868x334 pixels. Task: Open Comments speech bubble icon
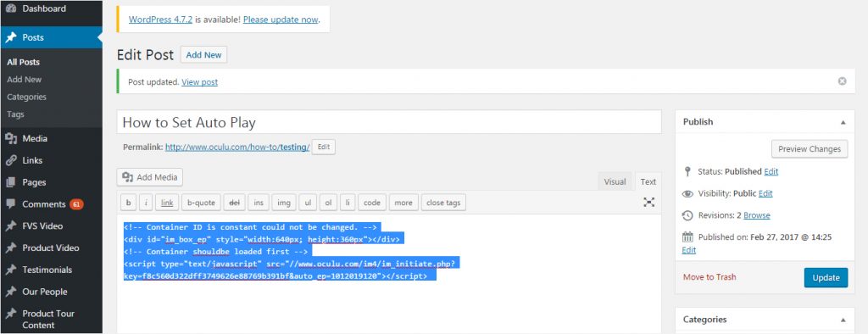click(x=11, y=203)
